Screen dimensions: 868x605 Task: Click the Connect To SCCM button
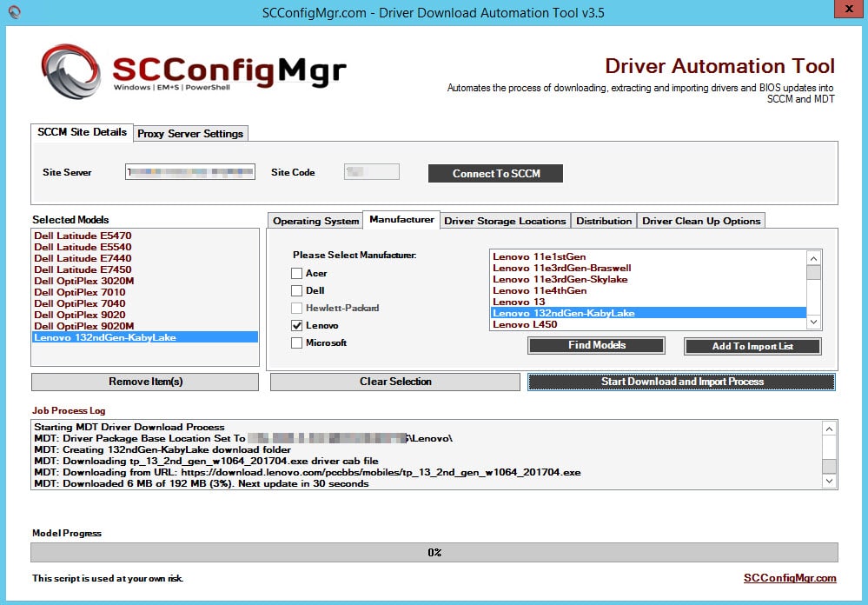click(495, 173)
